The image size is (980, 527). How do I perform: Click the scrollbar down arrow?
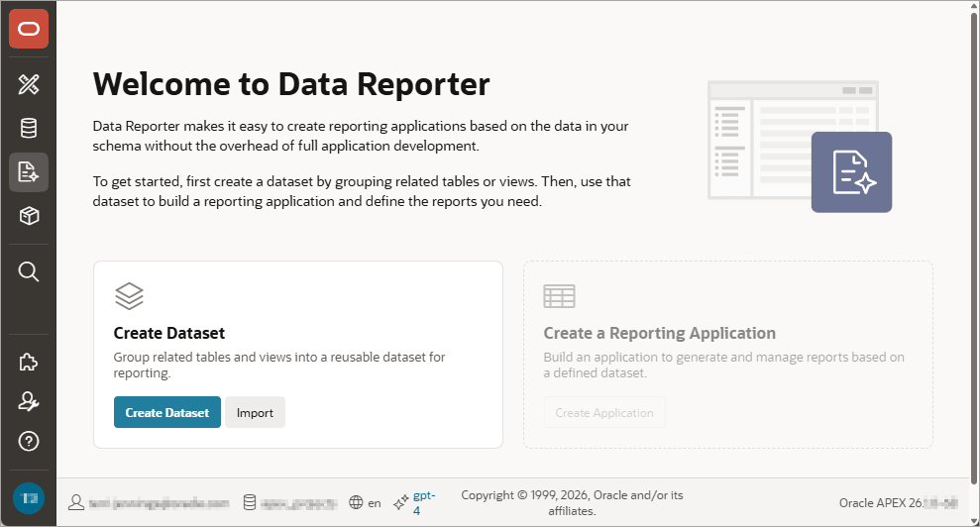[x=974, y=520]
